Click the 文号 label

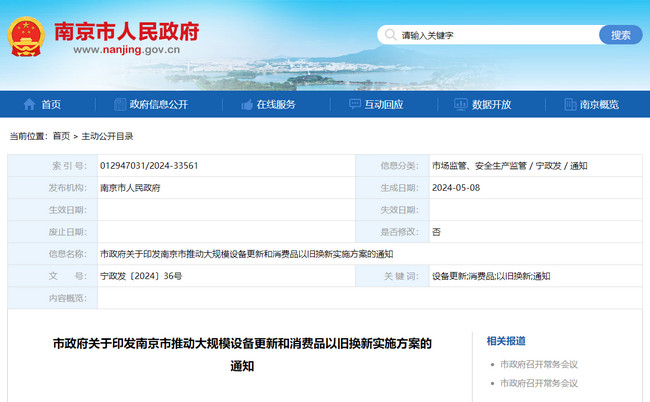[x=68, y=276]
